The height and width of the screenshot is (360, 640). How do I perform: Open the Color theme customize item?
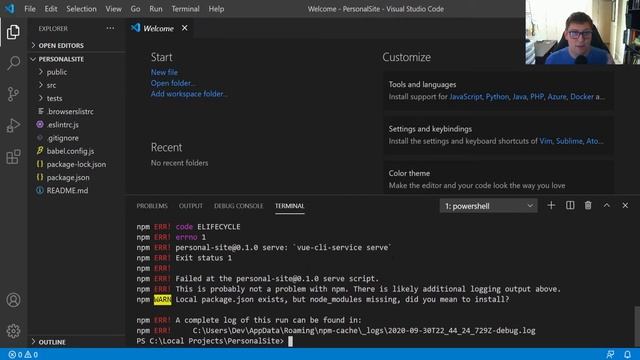point(498,179)
